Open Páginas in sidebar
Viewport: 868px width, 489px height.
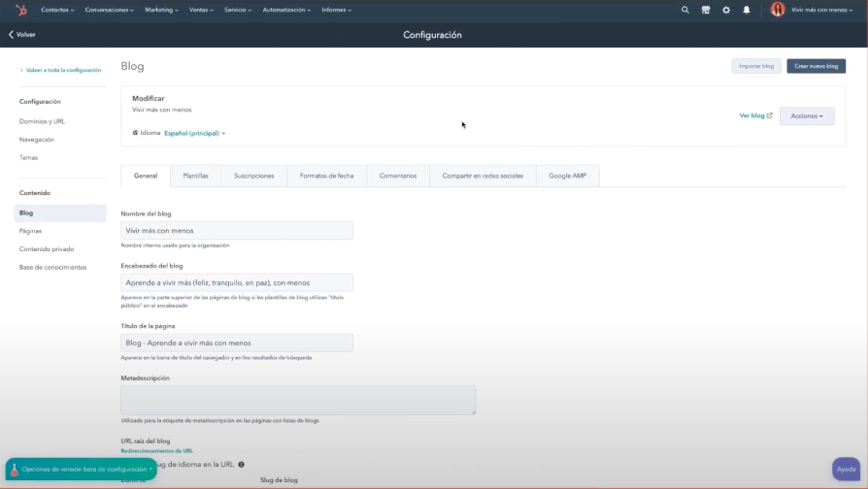[30, 231]
